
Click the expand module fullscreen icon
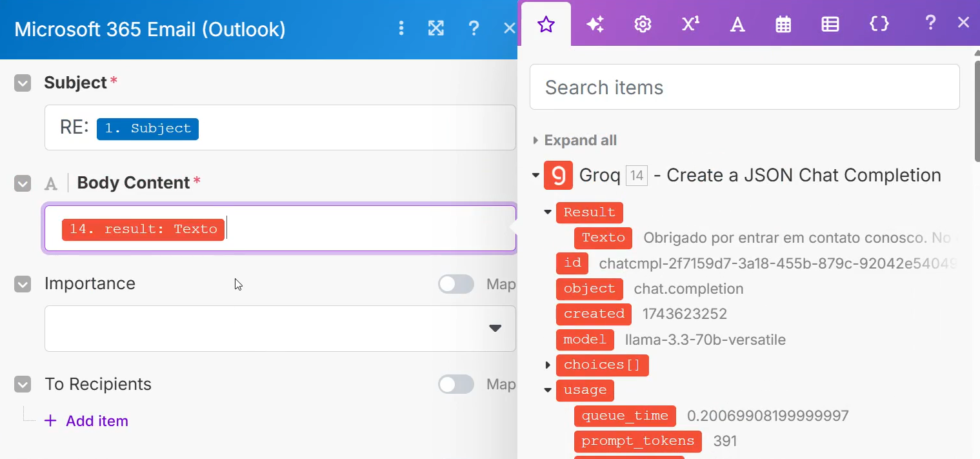pyautogui.click(x=436, y=28)
